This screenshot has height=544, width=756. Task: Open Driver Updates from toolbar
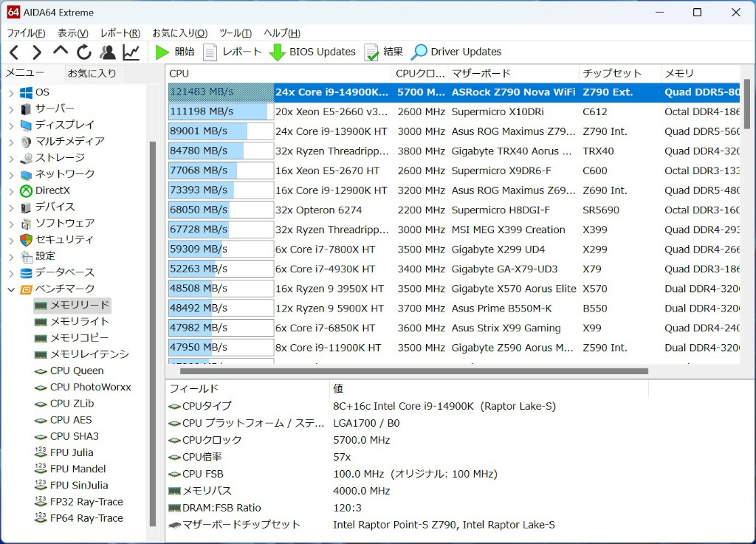click(x=456, y=52)
